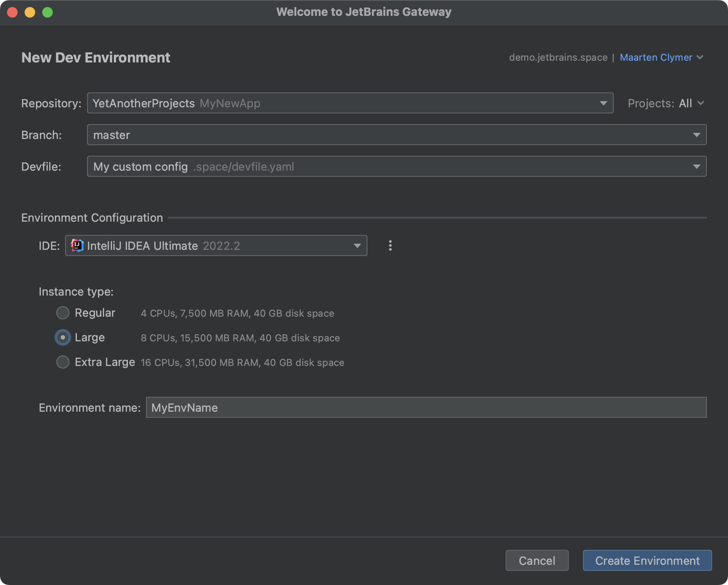Edit the MyEnvName environment name field

click(426, 407)
